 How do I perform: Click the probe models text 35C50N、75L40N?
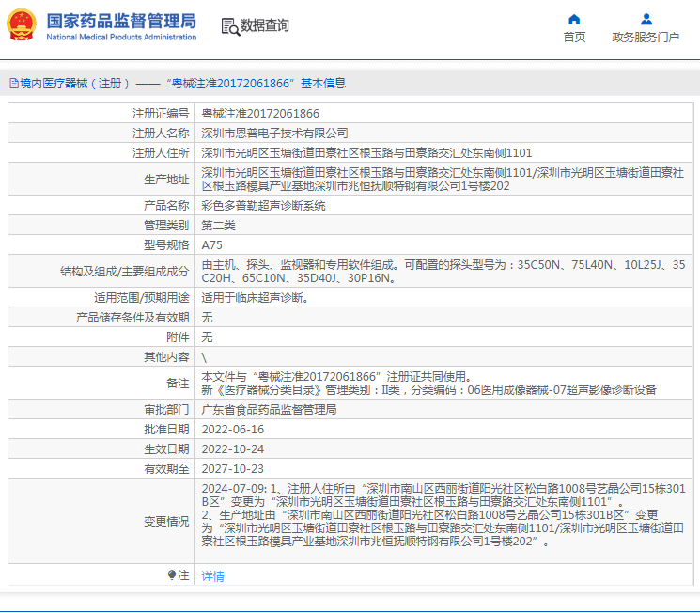click(565, 265)
